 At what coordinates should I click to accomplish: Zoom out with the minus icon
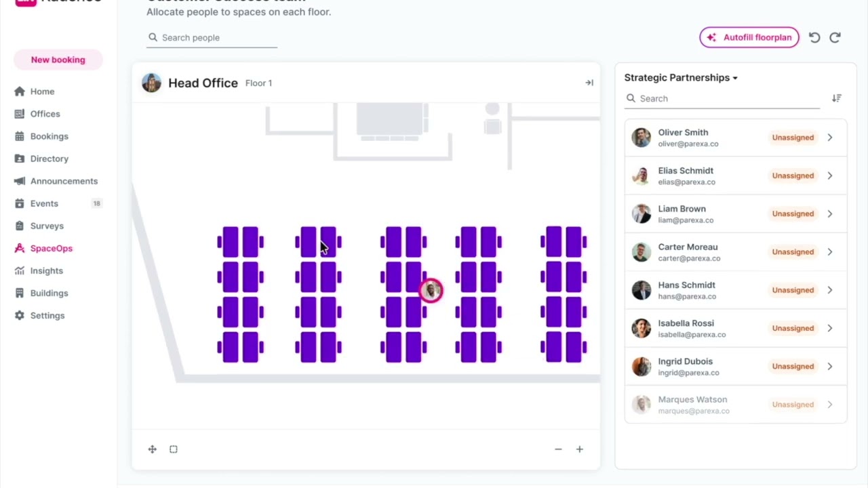(x=558, y=449)
